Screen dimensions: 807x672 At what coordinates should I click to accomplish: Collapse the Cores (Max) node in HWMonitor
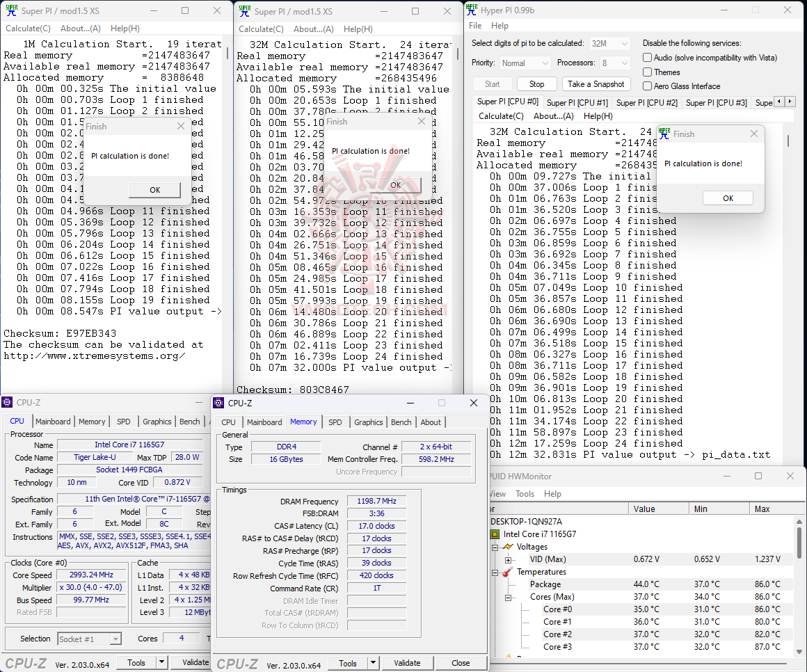point(508,598)
